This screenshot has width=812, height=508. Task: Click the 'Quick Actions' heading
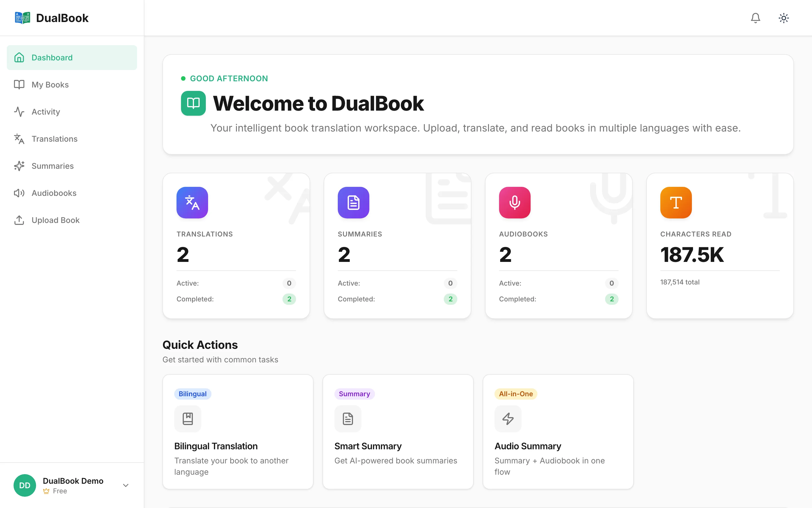click(x=200, y=345)
